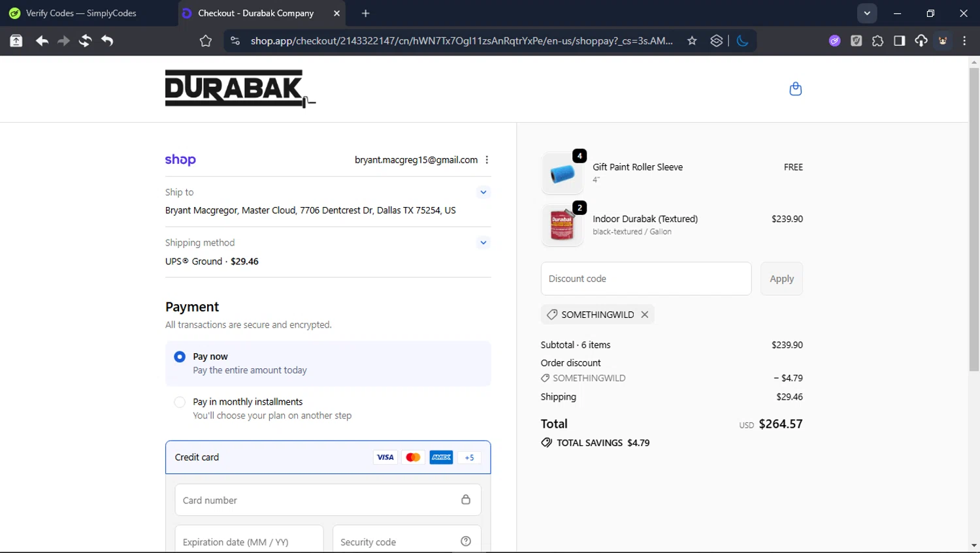Focus the Card number field
The image size is (980, 553).
pos(328,500)
